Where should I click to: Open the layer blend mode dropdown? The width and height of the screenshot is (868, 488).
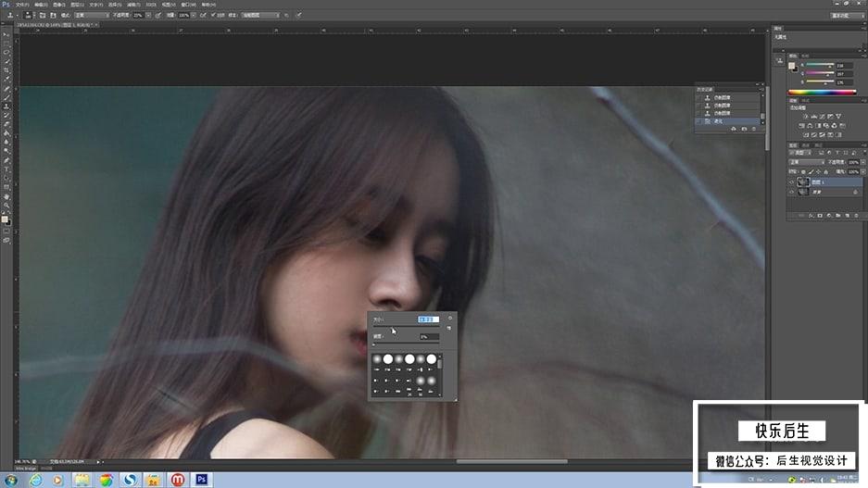[807, 162]
